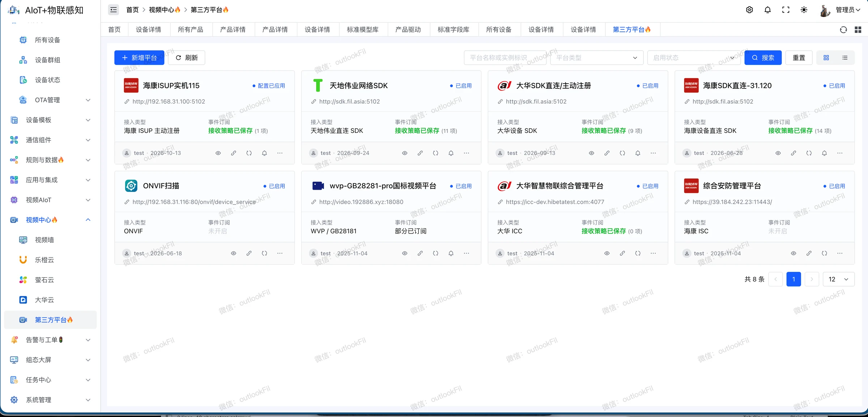Switch to card grid view
The image size is (868, 417).
826,58
